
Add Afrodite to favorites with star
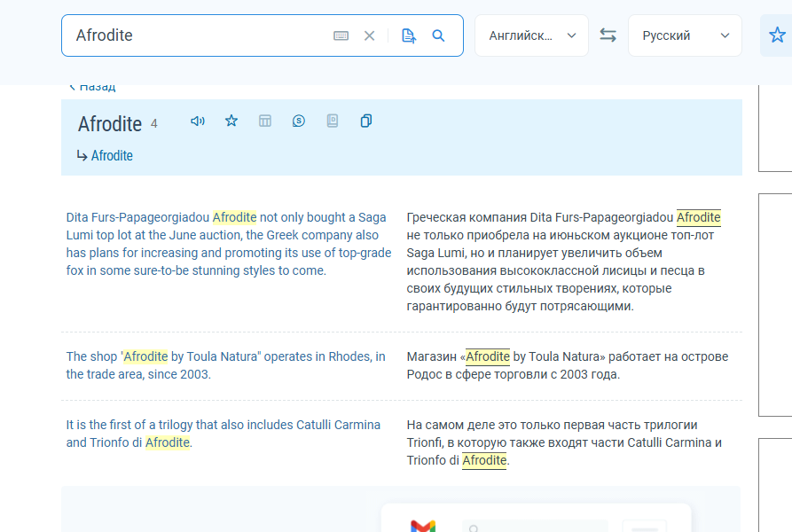[231, 121]
